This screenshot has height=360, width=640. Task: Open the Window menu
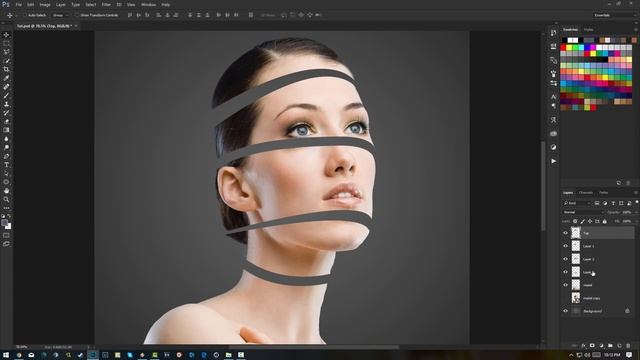pyautogui.click(x=148, y=4)
